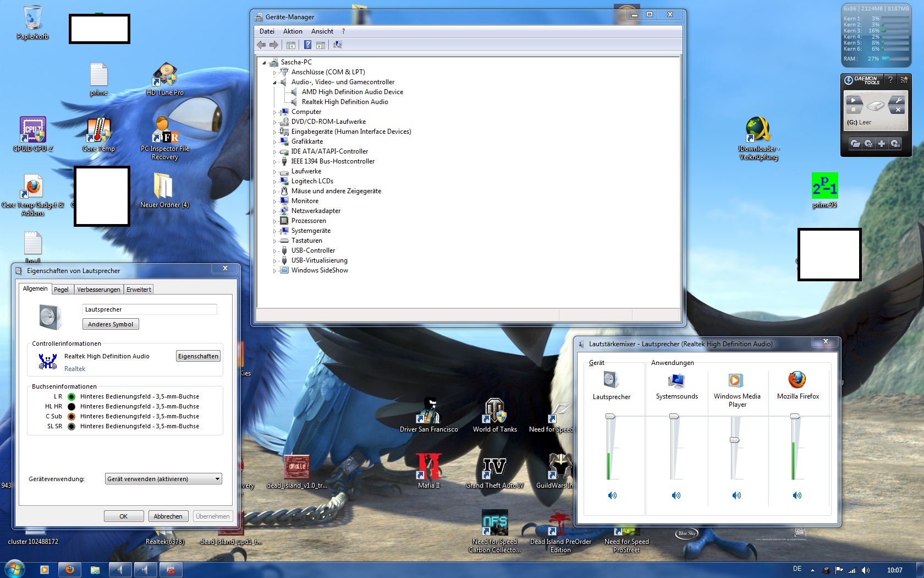Click Abbrechen in Lautsprecher properties
The image size is (924, 578).
click(x=168, y=516)
